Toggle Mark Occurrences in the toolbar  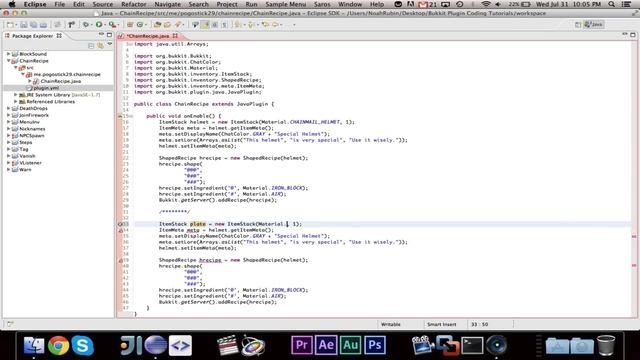pyautogui.click(x=205, y=25)
